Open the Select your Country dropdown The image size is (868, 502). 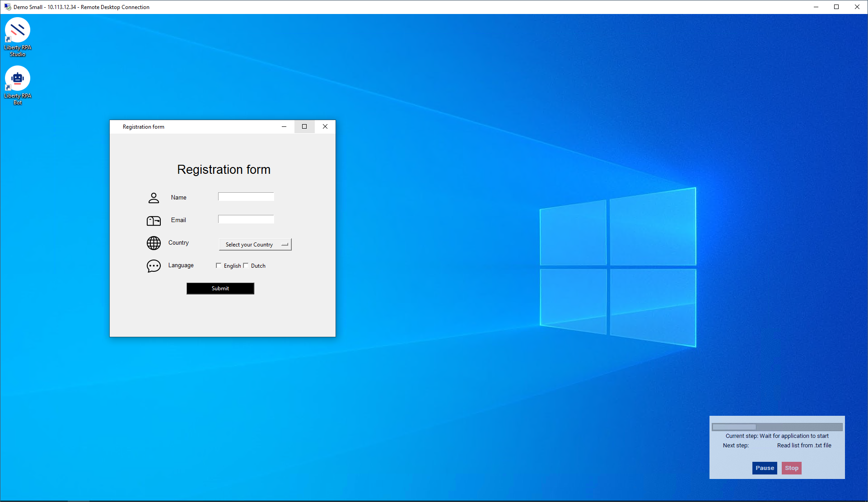click(x=255, y=244)
